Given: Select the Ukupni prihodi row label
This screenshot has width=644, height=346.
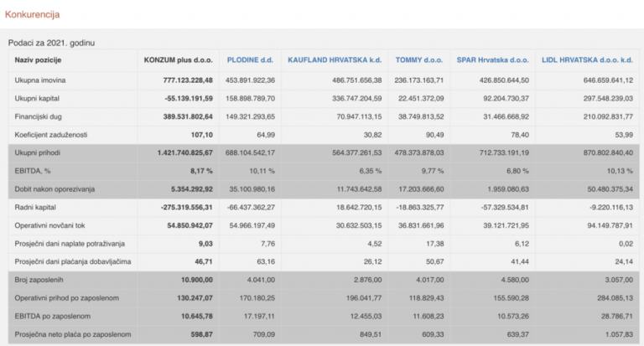Looking at the screenshot, I should (x=39, y=153).
